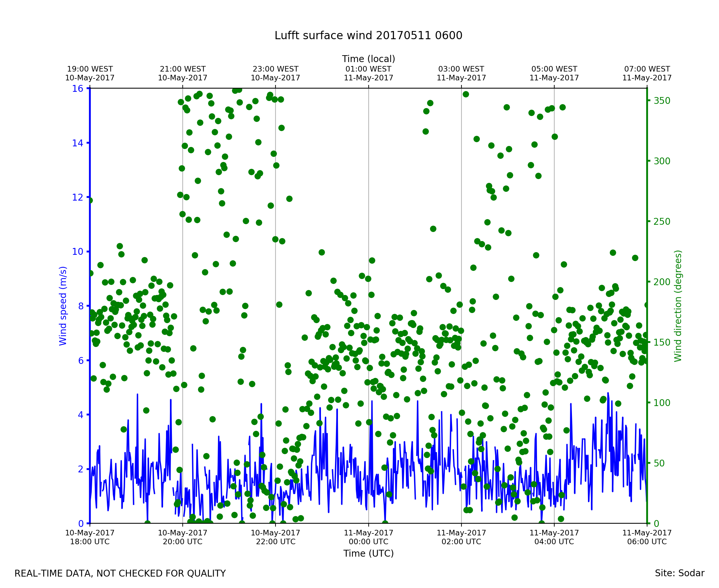
Task: Click the 'Site: Sodar' label
Action: click(679, 573)
